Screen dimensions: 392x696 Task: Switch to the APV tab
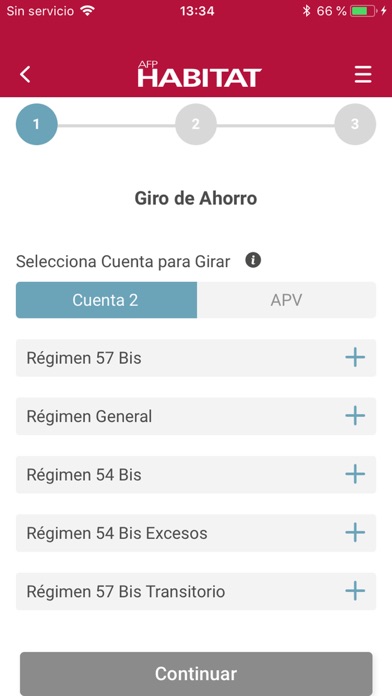[x=286, y=300]
